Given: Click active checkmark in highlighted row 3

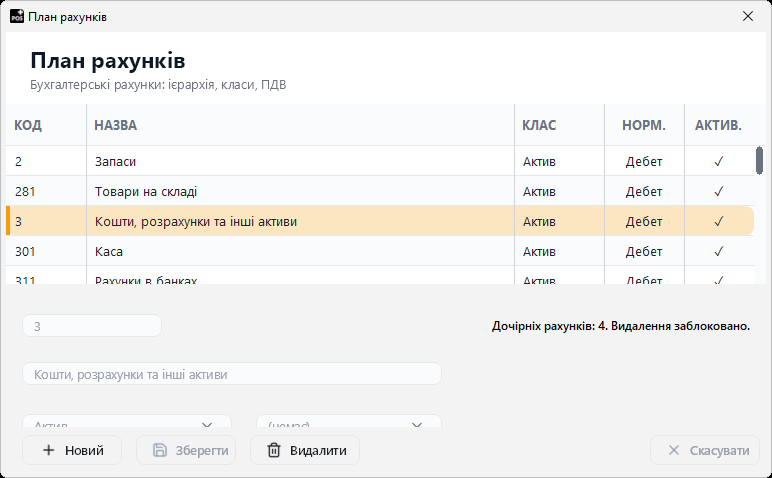Looking at the screenshot, I should [x=718, y=222].
